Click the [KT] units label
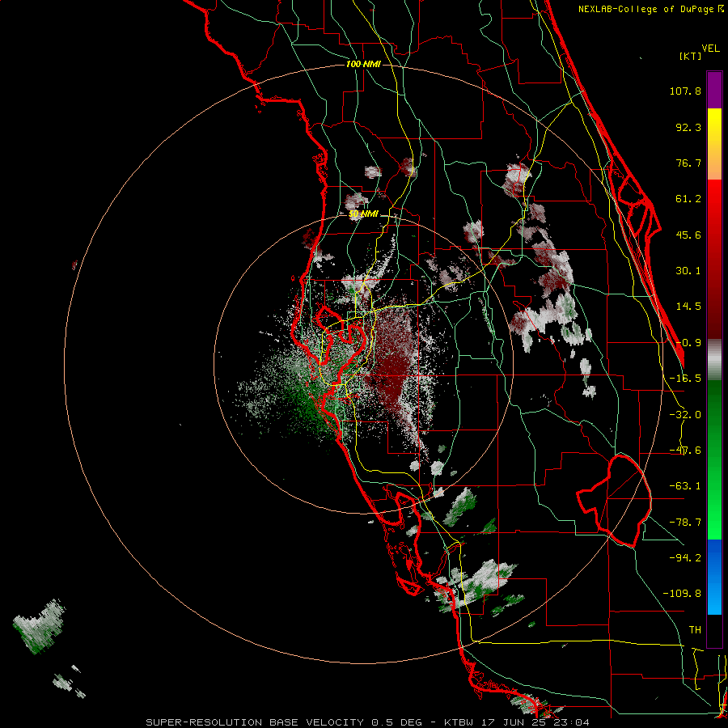Screen dimensions: 728x728 pyautogui.click(x=691, y=56)
